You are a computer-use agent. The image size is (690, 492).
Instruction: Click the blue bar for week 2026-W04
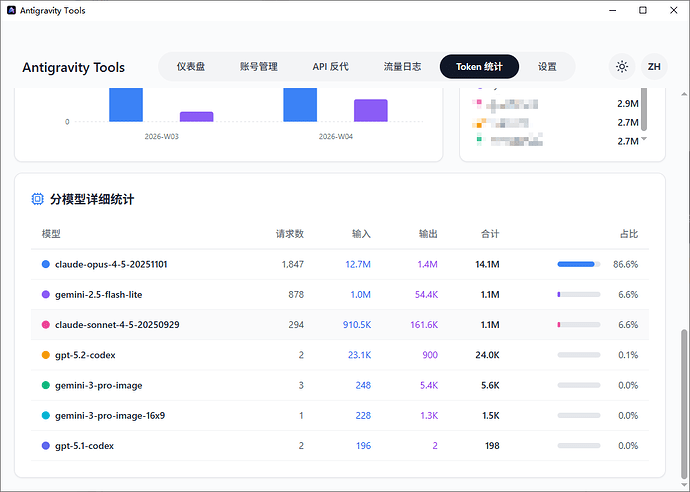300,105
